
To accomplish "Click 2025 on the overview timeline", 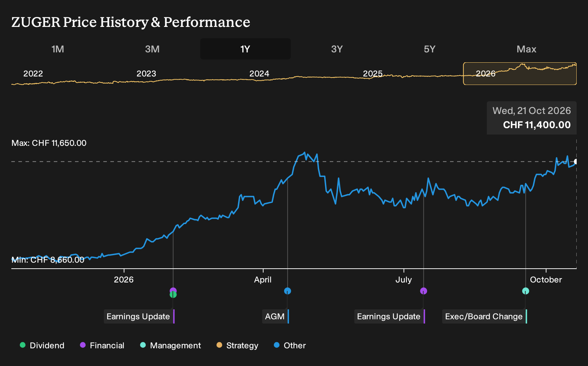I will pos(373,74).
